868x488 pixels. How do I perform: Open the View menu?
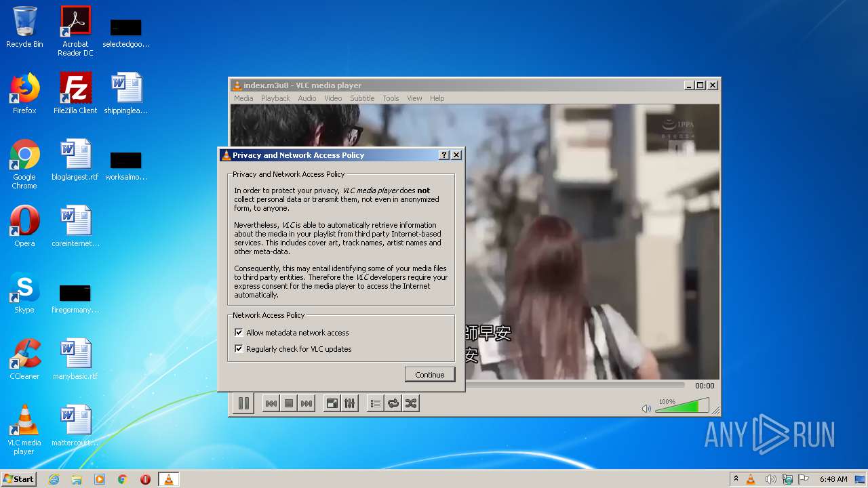[414, 98]
